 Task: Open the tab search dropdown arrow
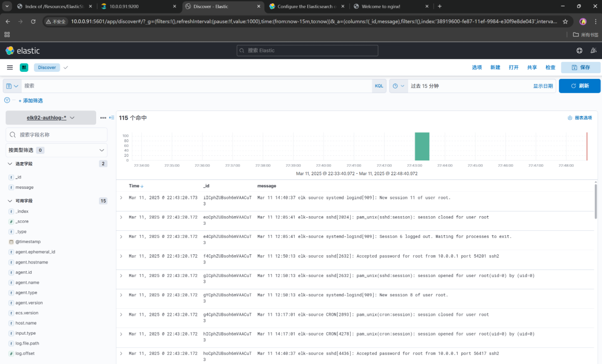[x=7, y=6]
